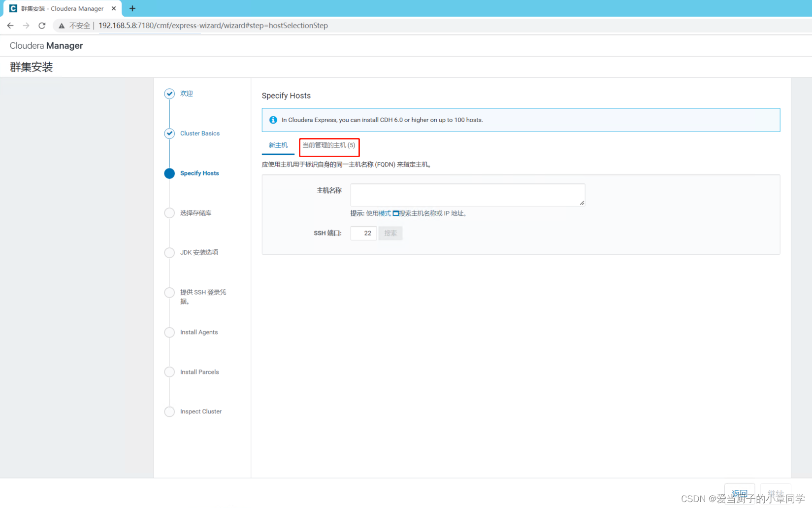Click the 模式 link in the hint

tap(385, 213)
